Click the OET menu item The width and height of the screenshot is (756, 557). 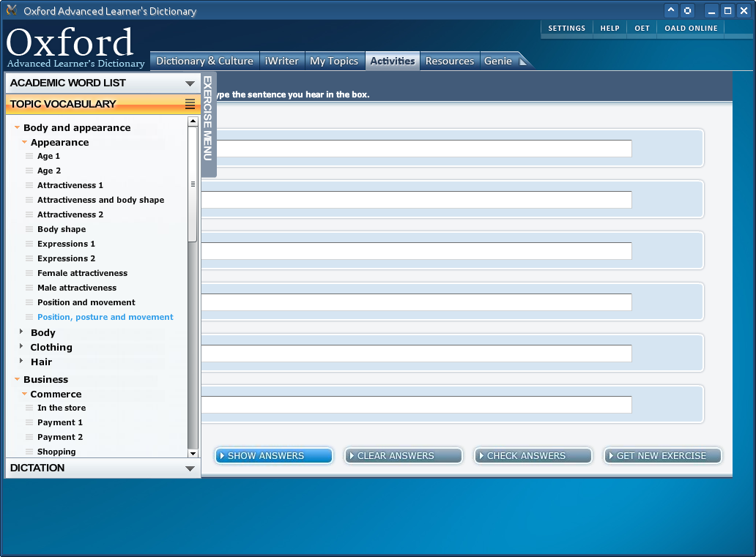[x=642, y=28]
